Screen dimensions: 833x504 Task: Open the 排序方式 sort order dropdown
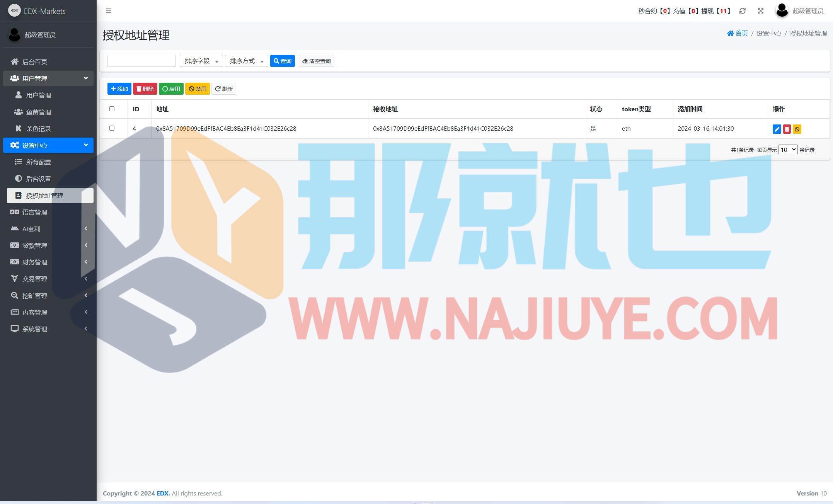pos(246,61)
